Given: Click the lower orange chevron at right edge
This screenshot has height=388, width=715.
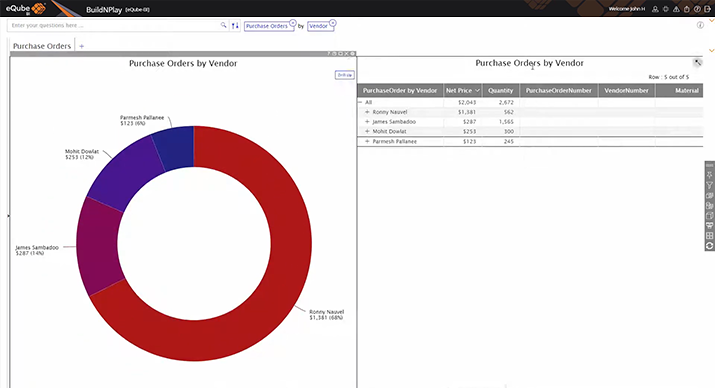Looking at the screenshot, I should pos(711,50).
